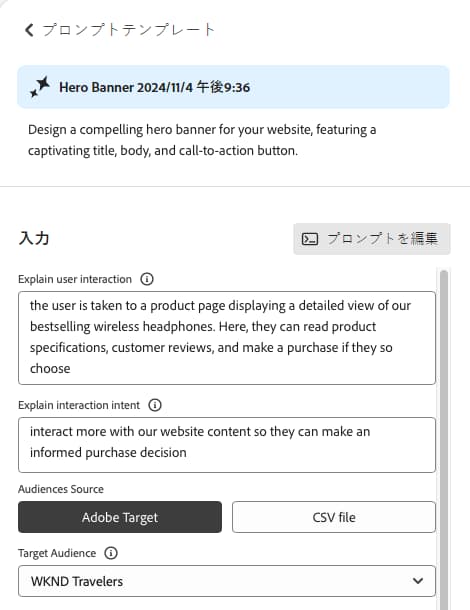Show info tooltip for Target Audience
This screenshot has height=610, width=470.
[x=111, y=553]
